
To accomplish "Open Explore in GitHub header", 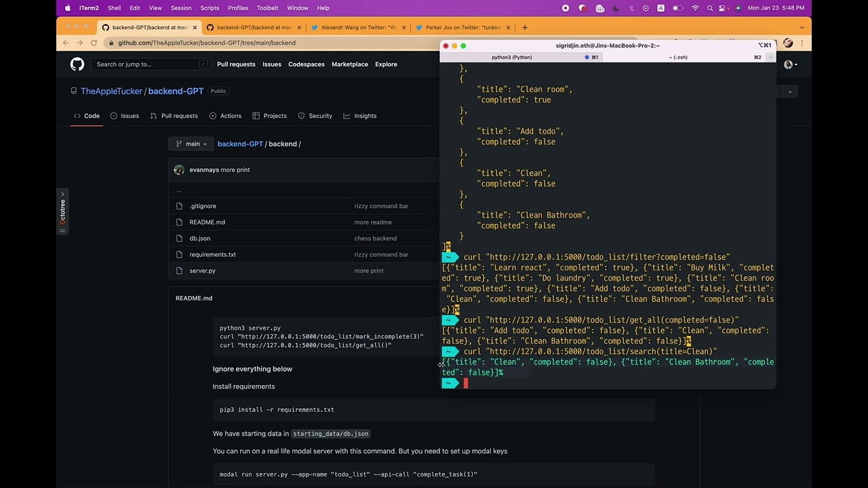I will [x=386, y=64].
